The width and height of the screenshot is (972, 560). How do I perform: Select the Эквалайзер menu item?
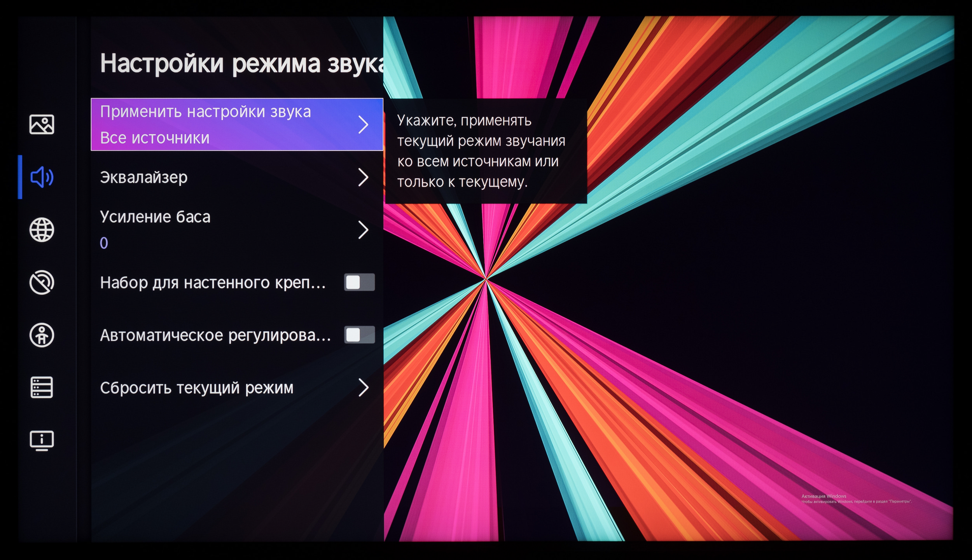[x=144, y=178]
